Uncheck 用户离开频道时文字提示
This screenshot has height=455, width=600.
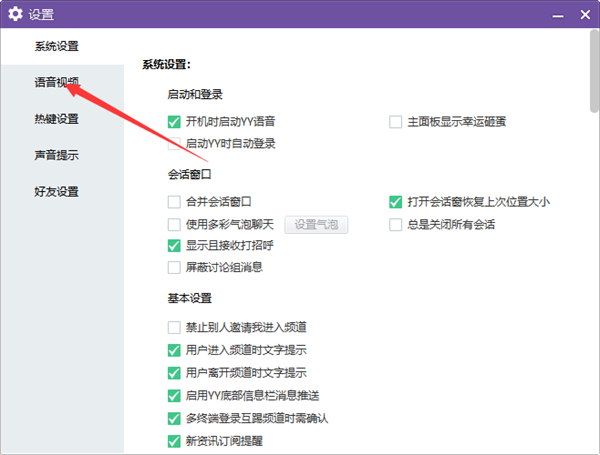pos(174,373)
